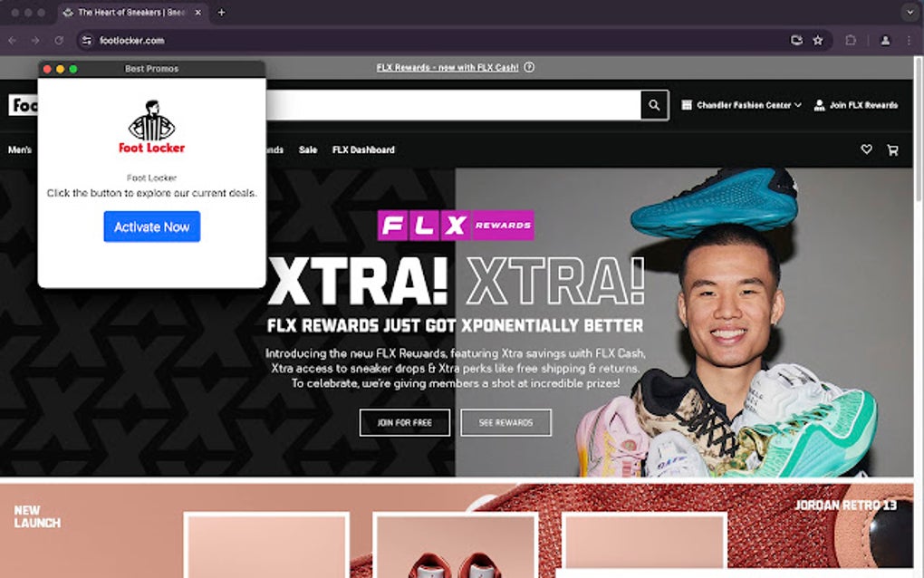The image size is (924, 578).
Task: Open the tab search chevron at top right
Action: tap(910, 12)
